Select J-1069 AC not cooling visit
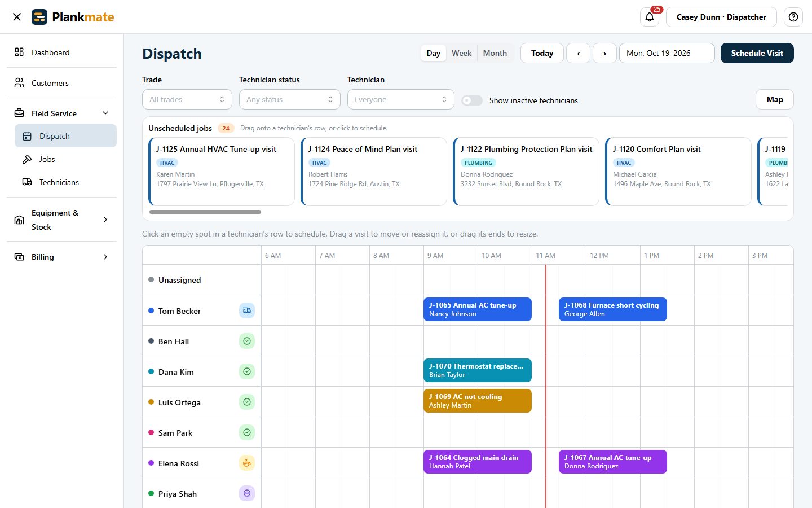Screen dimensions: 812x508 click(x=478, y=401)
